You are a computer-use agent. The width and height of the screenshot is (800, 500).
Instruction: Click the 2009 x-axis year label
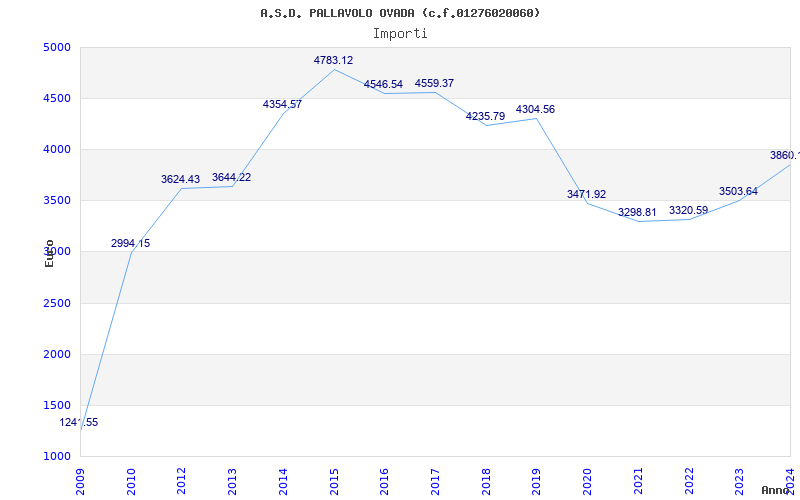(81, 482)
